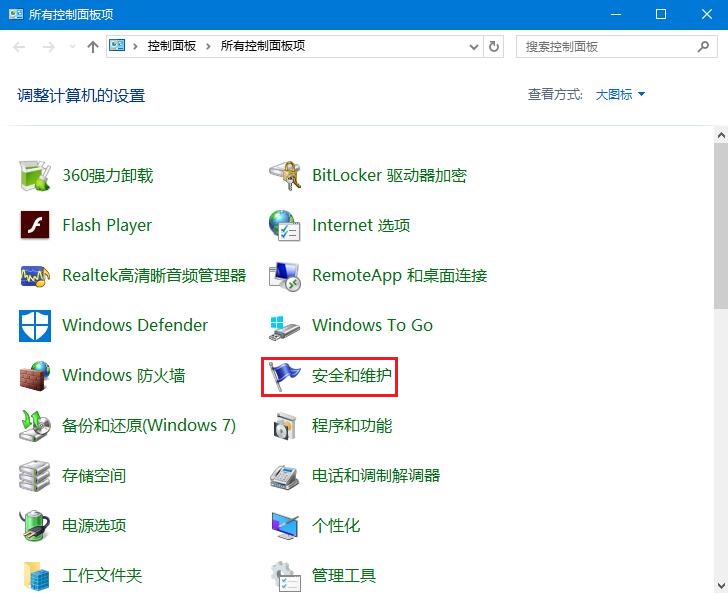Click the window system icon in title bar
This screenshot has width=728, height=593.
(x=15, y=14)
